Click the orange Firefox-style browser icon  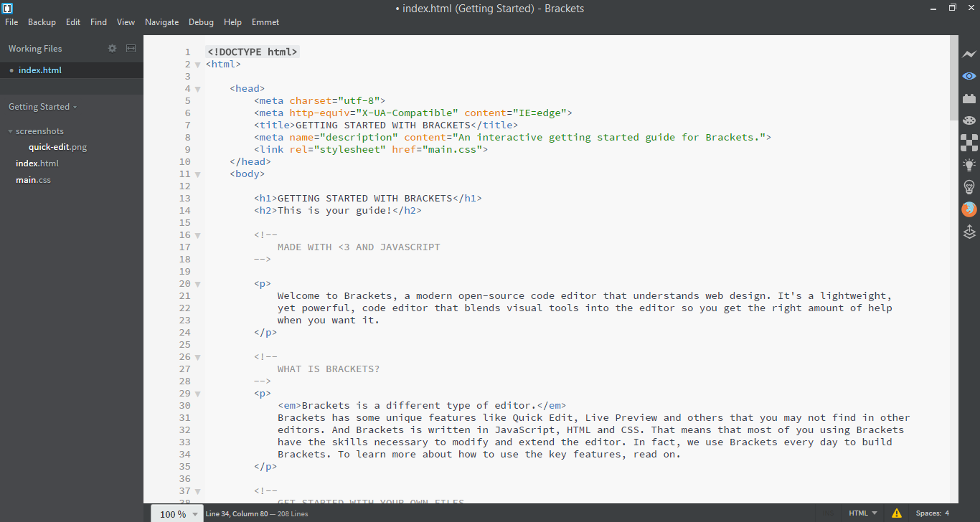coord(969,209)
